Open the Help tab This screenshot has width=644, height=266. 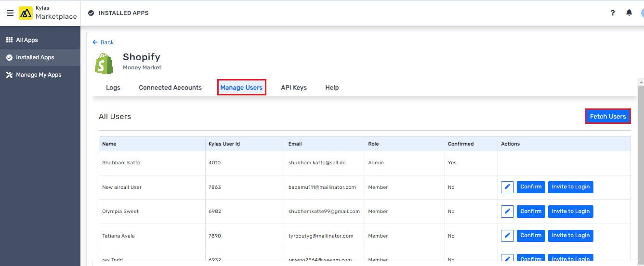click(x=332, y=88)
